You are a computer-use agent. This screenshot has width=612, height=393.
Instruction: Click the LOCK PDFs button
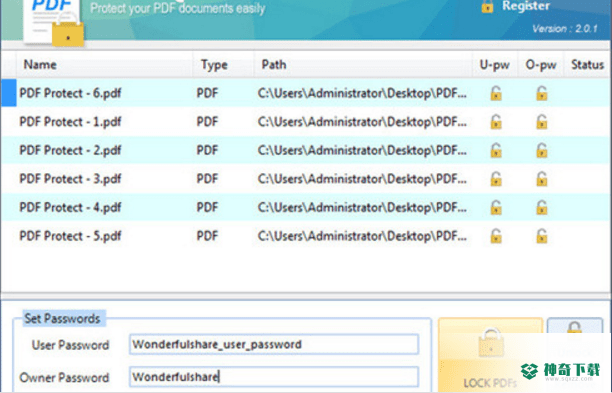(491, 355)
